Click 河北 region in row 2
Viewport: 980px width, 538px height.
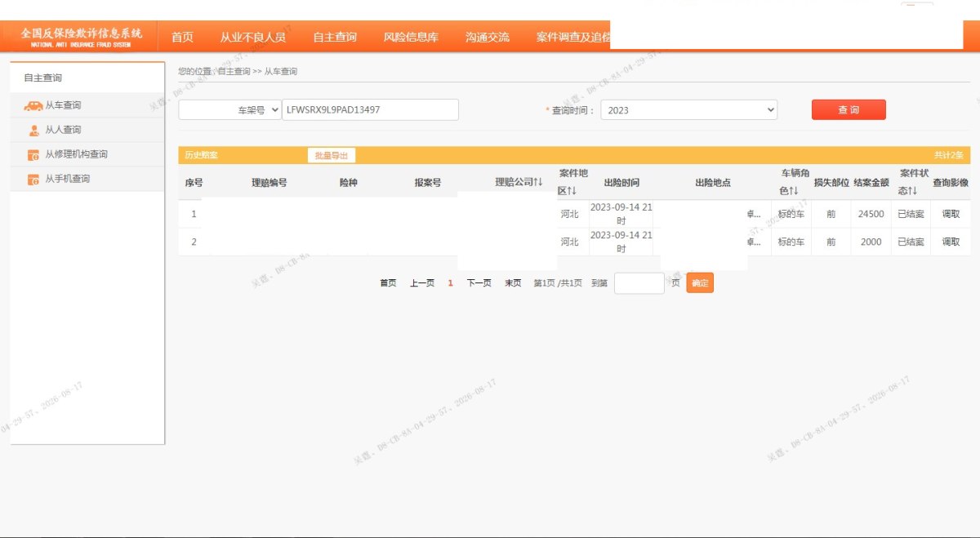pyautogui.click(x=569, y=242)
